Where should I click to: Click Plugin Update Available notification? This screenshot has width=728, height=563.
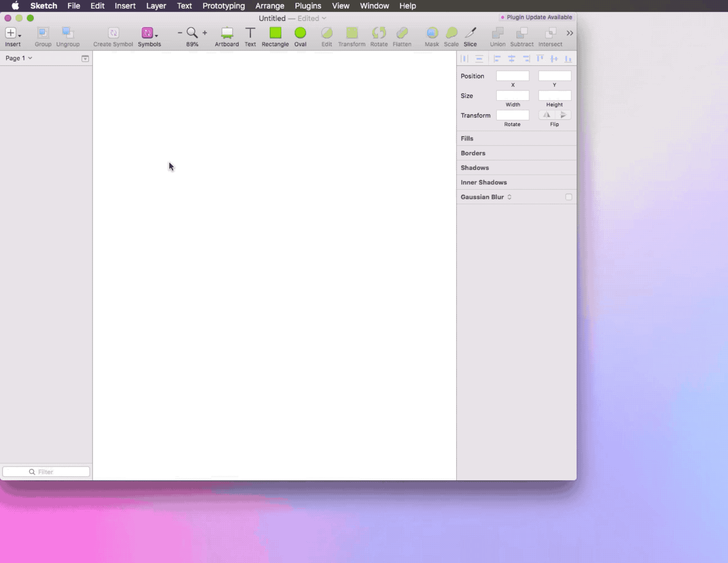pos(536,17)
